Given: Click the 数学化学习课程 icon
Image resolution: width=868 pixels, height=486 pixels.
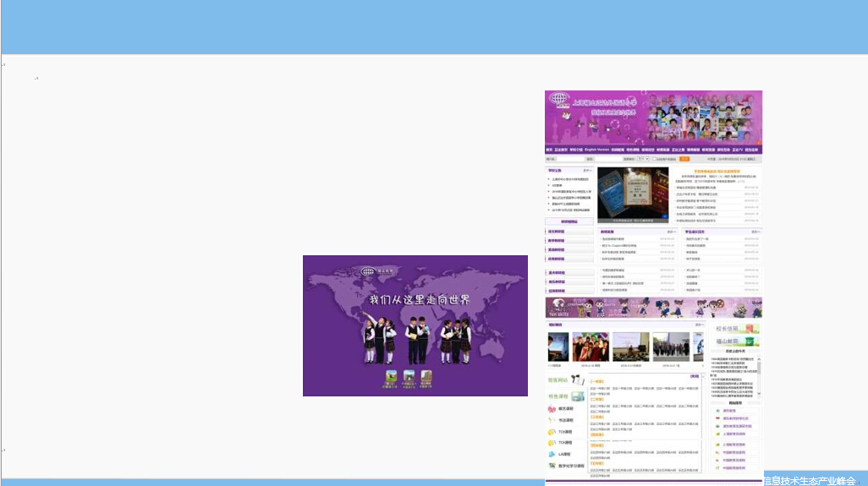Looking at the screenshot, I should pyautogui.click(x=552, y=466).
